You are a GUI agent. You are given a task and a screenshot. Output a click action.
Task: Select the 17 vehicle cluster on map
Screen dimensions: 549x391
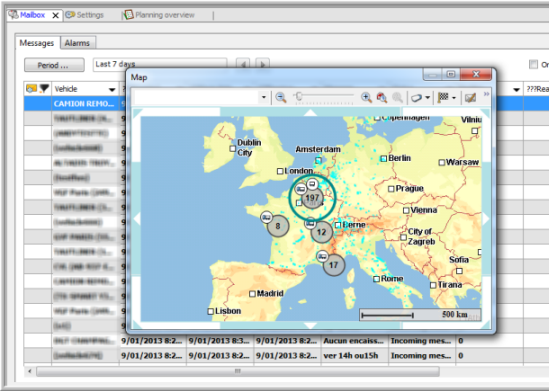pyautogui.click(x=334, y=265)
